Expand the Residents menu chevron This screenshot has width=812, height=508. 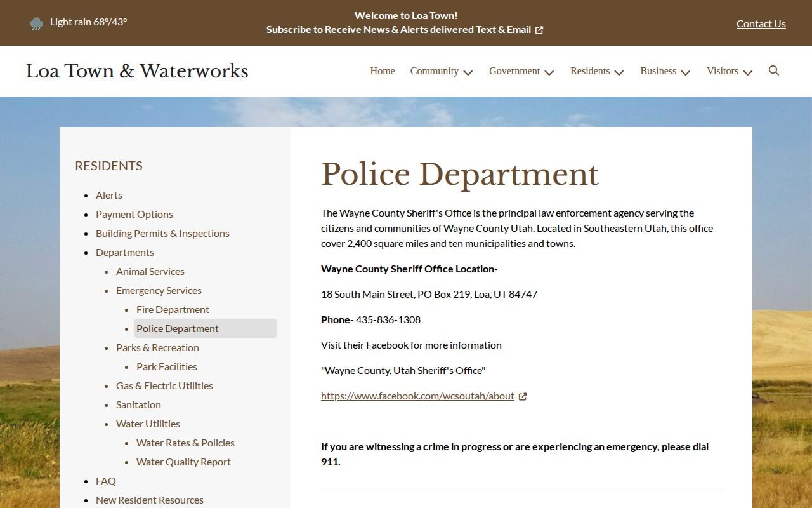[x=619, y=72]
